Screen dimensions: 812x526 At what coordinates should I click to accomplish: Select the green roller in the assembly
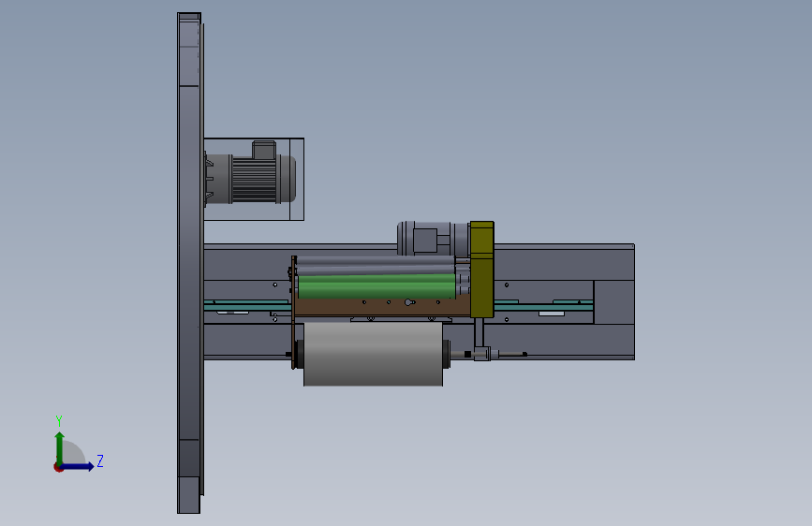pyautogui.click(x=377, y=286)
